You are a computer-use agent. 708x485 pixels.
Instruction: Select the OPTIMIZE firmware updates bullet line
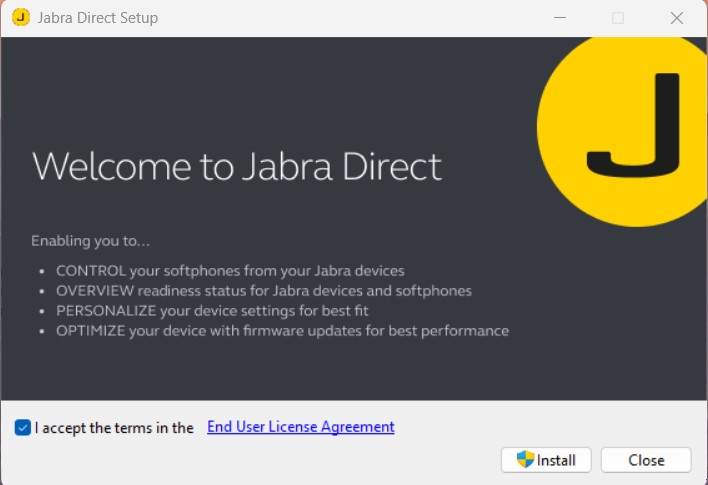pos(282,331)
